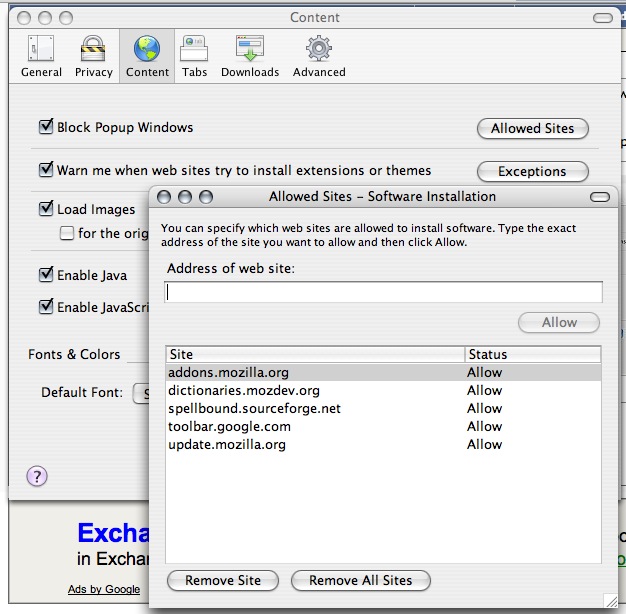
Task: Click the resize grip of Allowed Sites dialog
Action: coord(610,600)
